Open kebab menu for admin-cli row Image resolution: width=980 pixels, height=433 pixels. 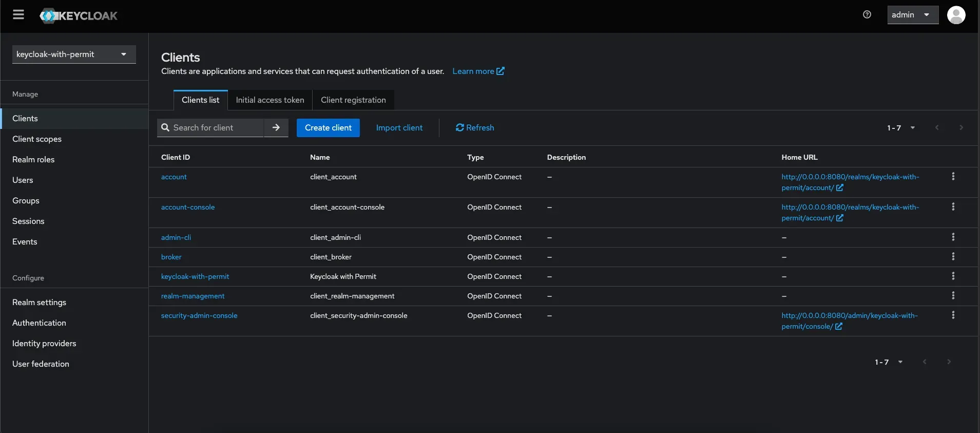(953, 237)
